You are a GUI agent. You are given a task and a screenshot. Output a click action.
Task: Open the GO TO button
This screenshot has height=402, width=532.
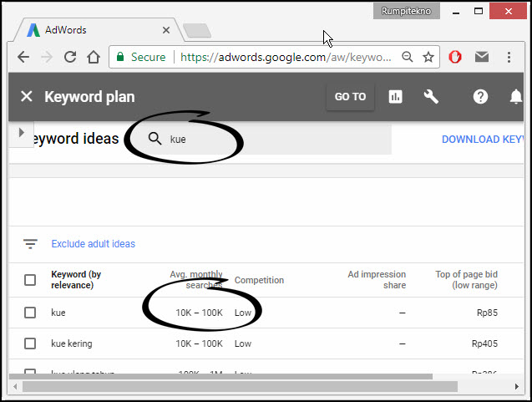(350, 97)
